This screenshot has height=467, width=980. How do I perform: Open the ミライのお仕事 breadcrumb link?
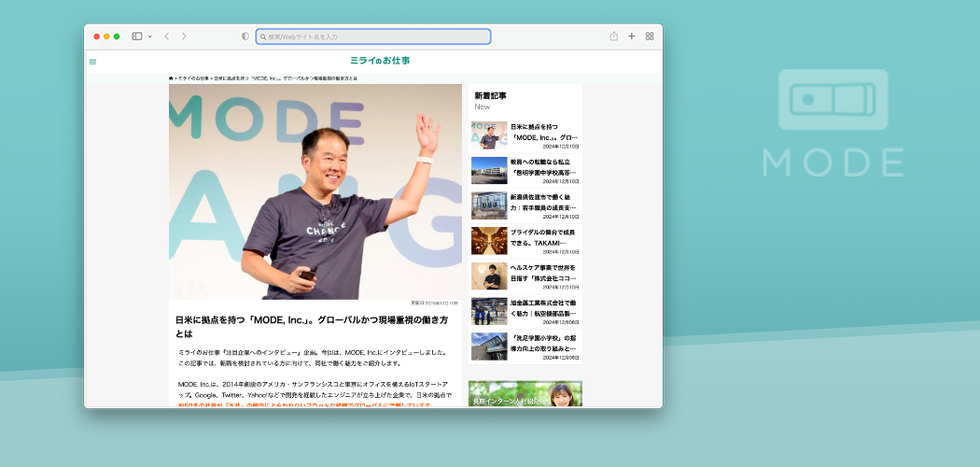(192, 78)
